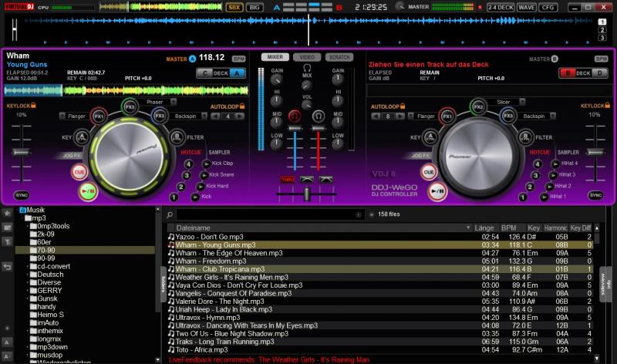
Task: Toggle the WAVE button
Action: coord(527,7)
